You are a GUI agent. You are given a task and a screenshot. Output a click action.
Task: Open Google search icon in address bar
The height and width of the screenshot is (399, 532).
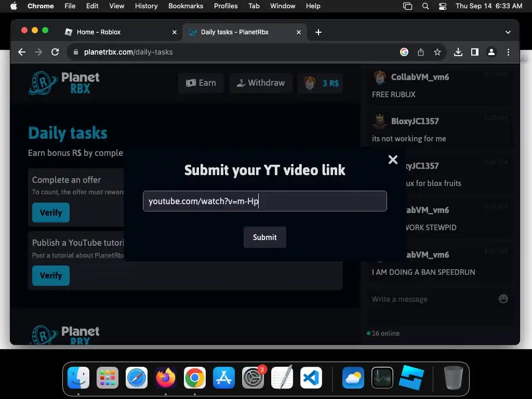point(404,52)
